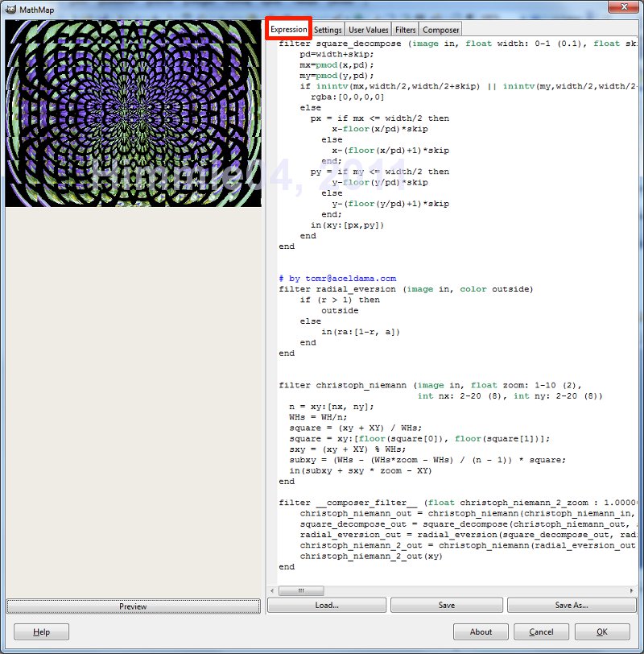Screen dimensions: 644x654
Task: Click the 'radial_eversion_out =' code line
Action: [x=468, y=535]
